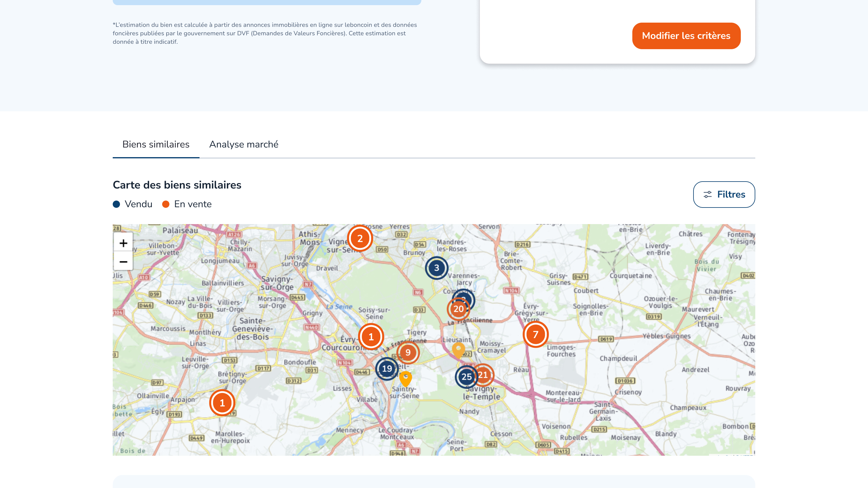
Task: Click the blue cluster marker numbered 19
Action: click(x=386, y=369)
